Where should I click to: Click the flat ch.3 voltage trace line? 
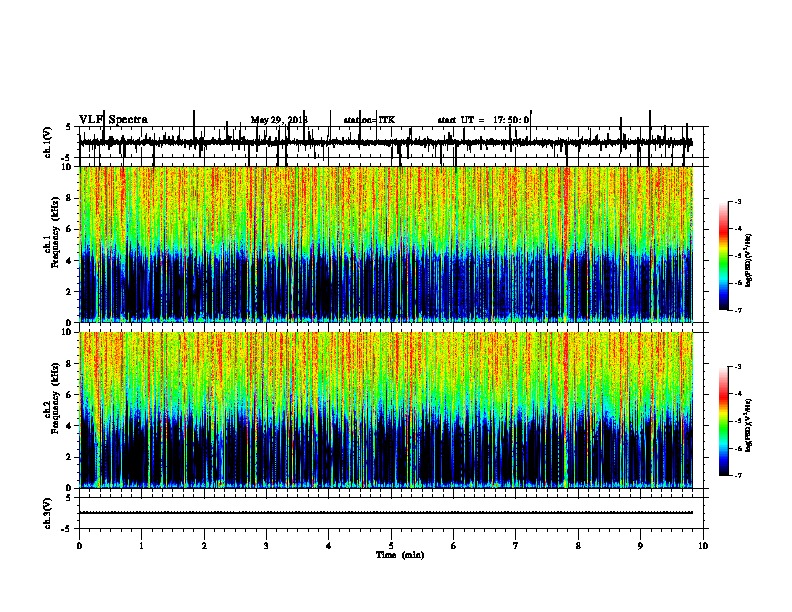[x=386, y=513]
